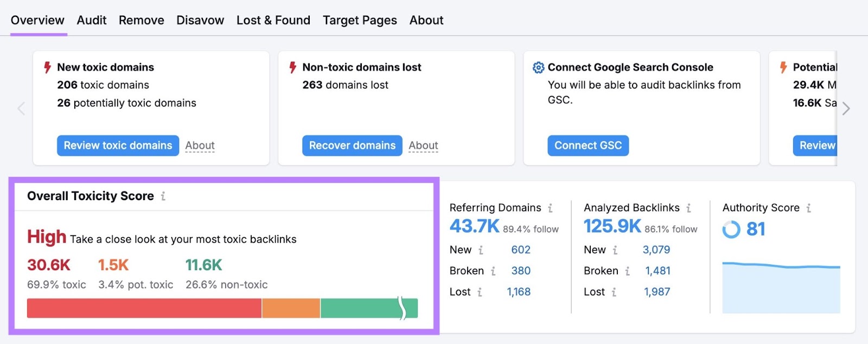Click gear icon on Connect Google Search Console
Viewport: 868px width, 344px height.
point(538,67)
